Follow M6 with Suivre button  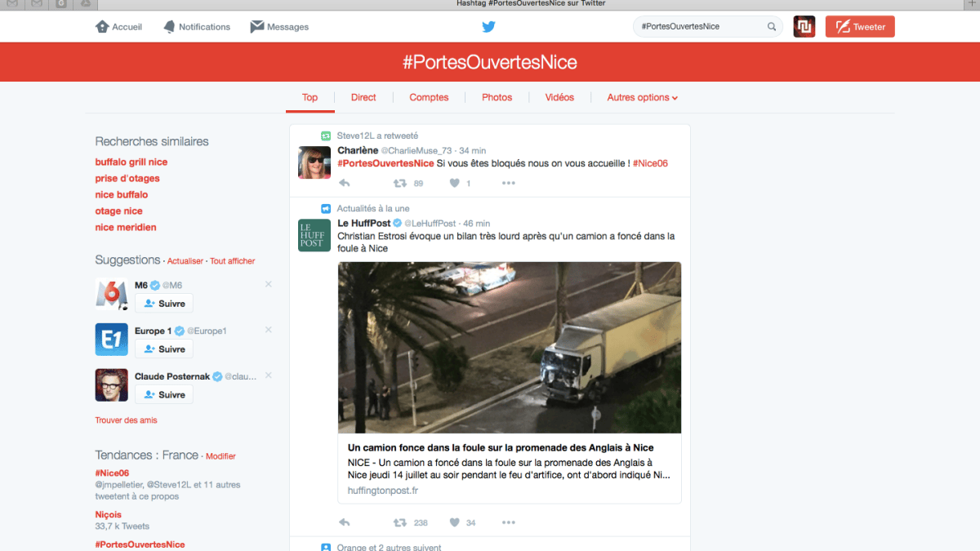164,304
